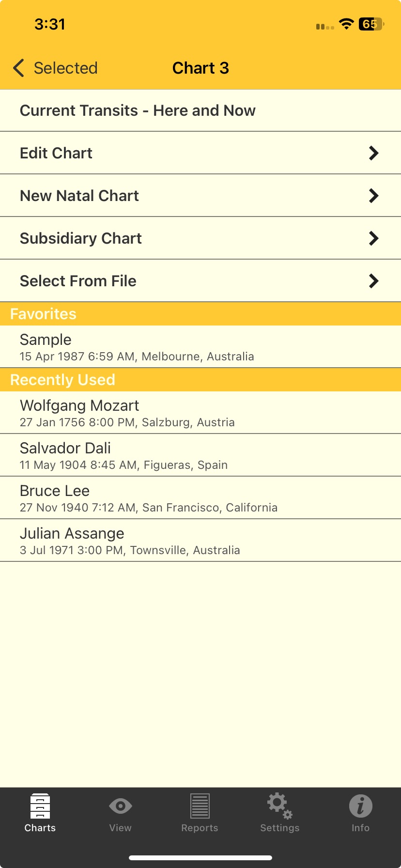Image resolution: width=401 pixels, height=868 pixels.
Task: Tap the New Natal Chart chevron
Action: click(373, 196)
